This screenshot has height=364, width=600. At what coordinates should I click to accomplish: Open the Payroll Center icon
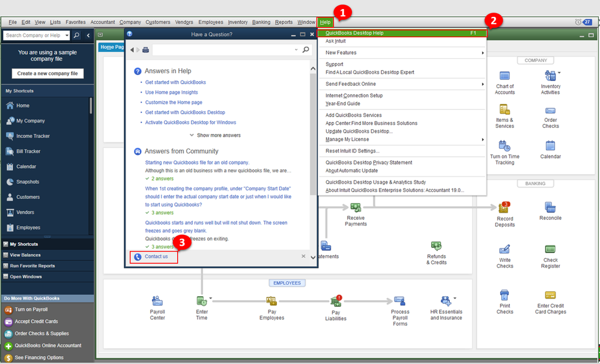point(157,301)
